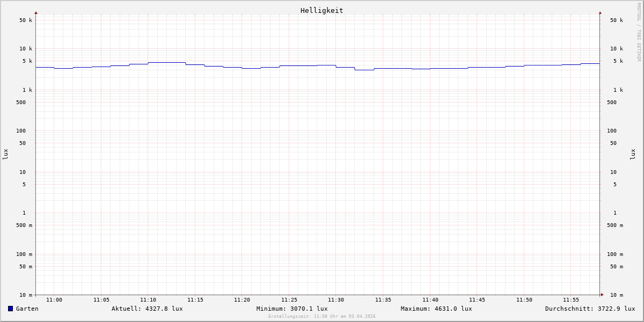The image size is (644, 322).
Task: Click the 11:30 time axis label
Action: pyautogui.click(x=336, y=300)
